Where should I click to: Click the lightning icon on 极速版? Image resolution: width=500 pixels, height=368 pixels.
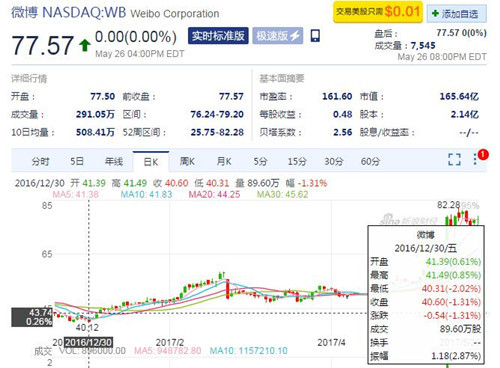295,36
